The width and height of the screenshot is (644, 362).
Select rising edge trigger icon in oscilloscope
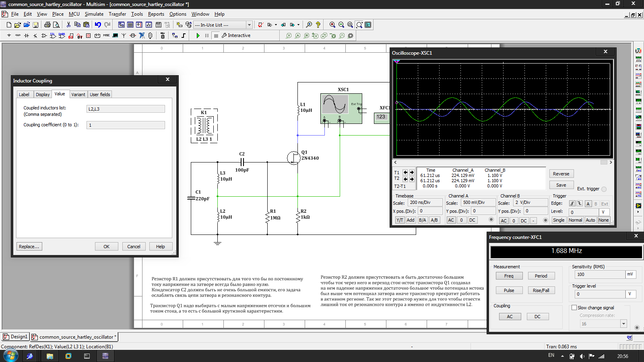(x=572, y=204)
